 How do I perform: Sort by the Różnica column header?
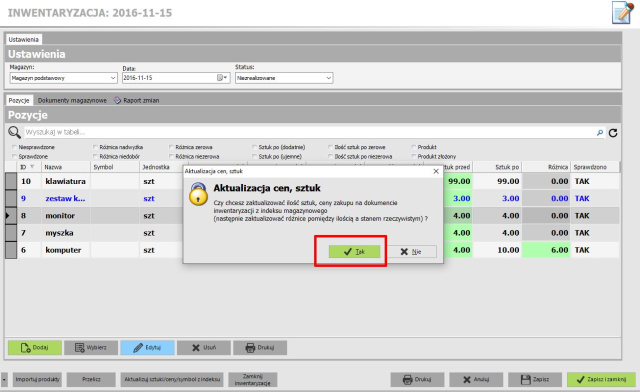(x=546, y=167)
